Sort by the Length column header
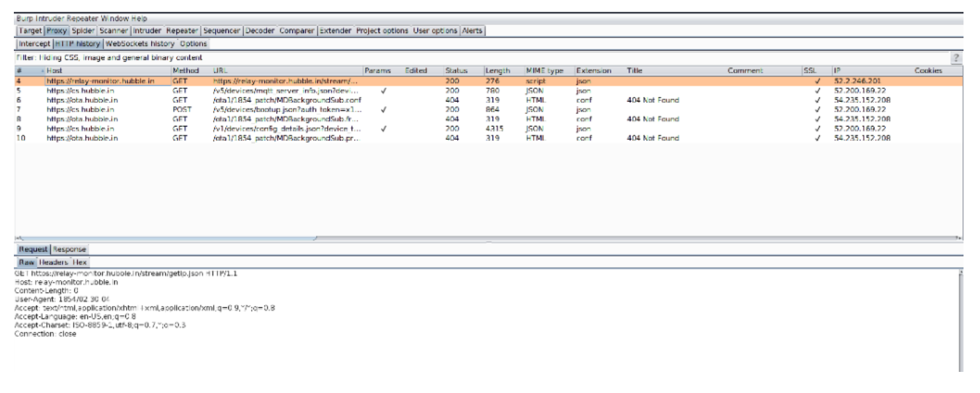This screenshot has width=980, height=393. coord(504,71)
